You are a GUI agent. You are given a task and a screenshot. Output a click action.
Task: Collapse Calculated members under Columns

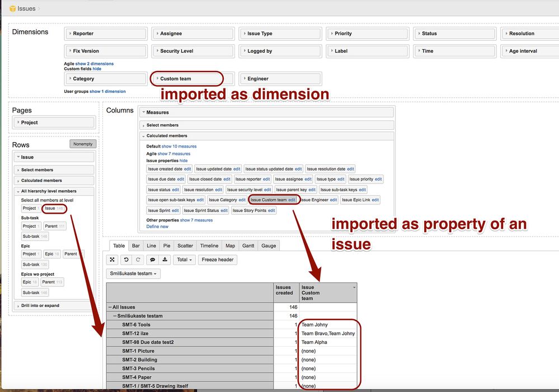pos(267,136)
